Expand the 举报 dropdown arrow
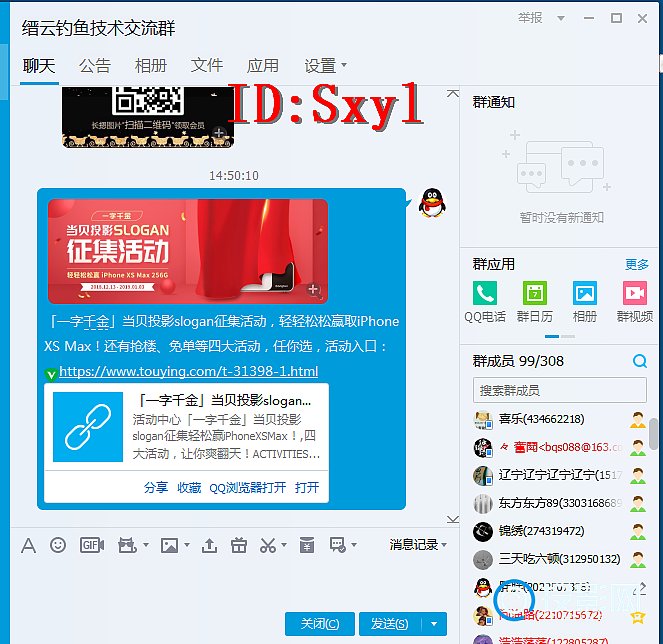This screenshot has height=644, width=663. [x=561, y=18]
